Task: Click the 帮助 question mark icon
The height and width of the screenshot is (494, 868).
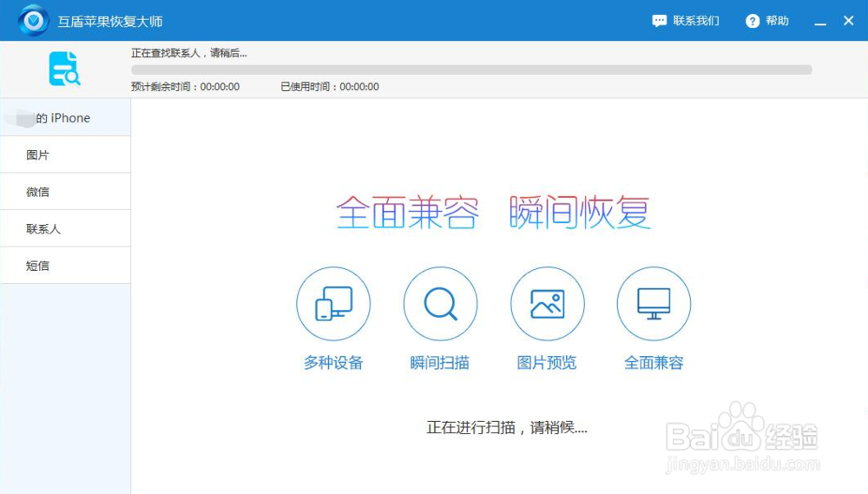Action: 753,21
